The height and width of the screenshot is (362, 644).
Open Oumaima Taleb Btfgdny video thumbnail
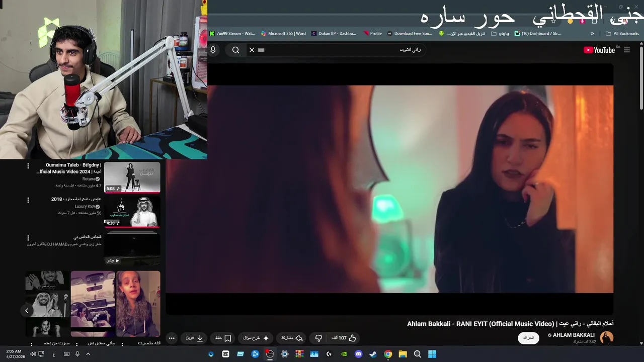(x=132, y=177)
